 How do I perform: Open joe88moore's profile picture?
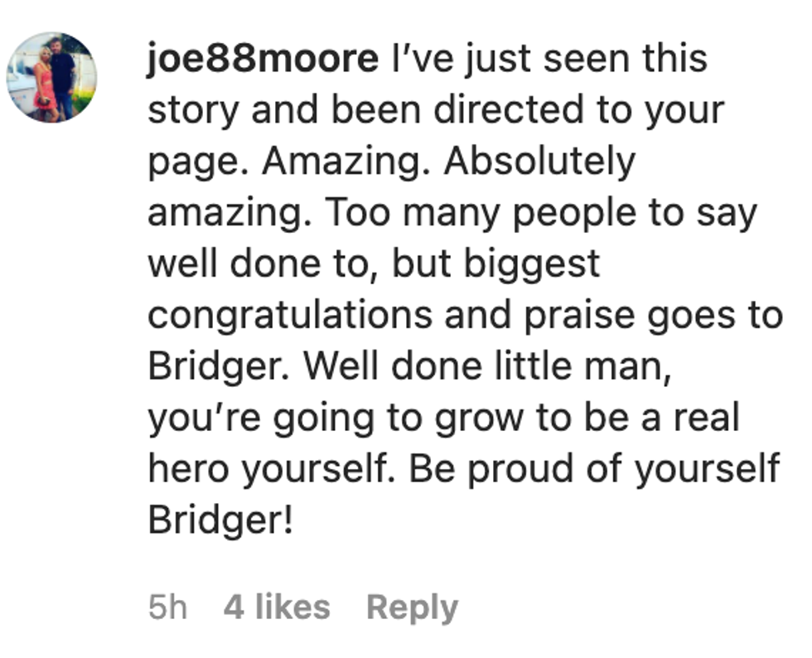pyautogui.click(x=51, y=77)
